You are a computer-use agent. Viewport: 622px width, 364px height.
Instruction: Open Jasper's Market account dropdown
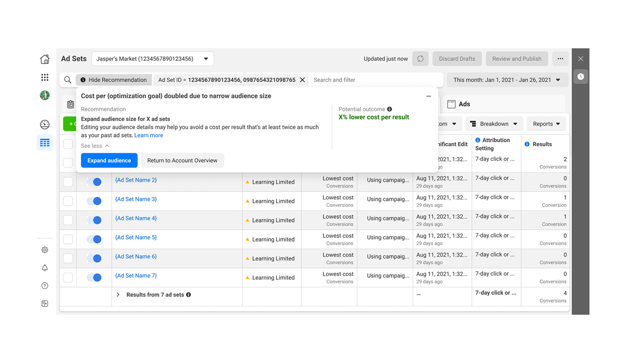(x=153, y=59)
